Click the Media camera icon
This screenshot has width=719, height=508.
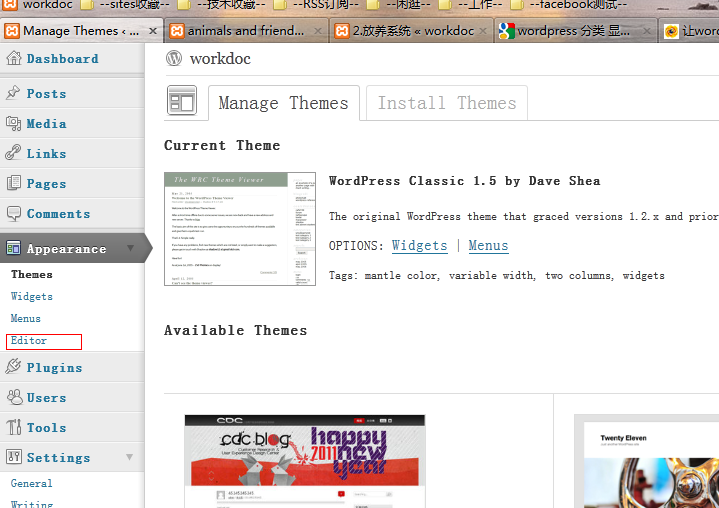tap(13, 123)
